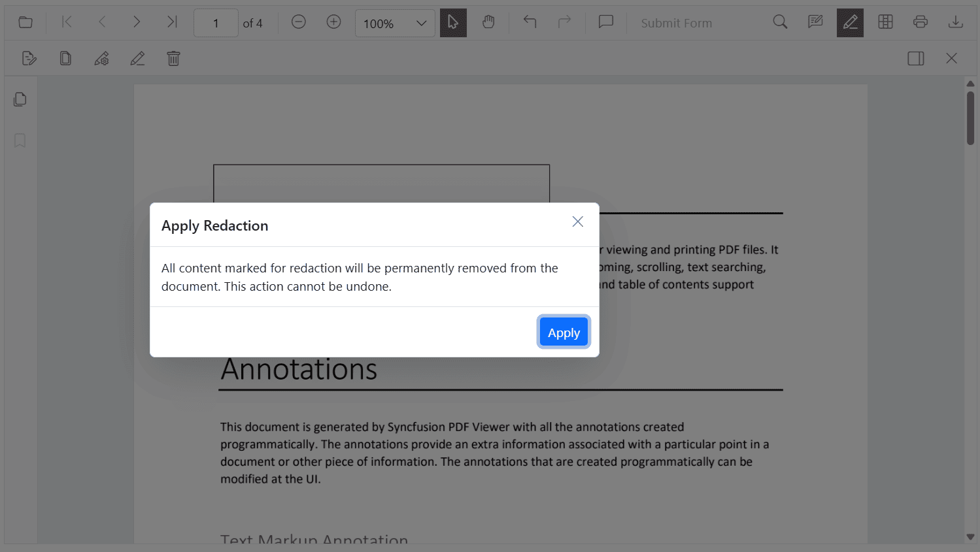The width and height of the screenshot is (980, 552).
Task: Expand the page organizer view
Action: 885,22
